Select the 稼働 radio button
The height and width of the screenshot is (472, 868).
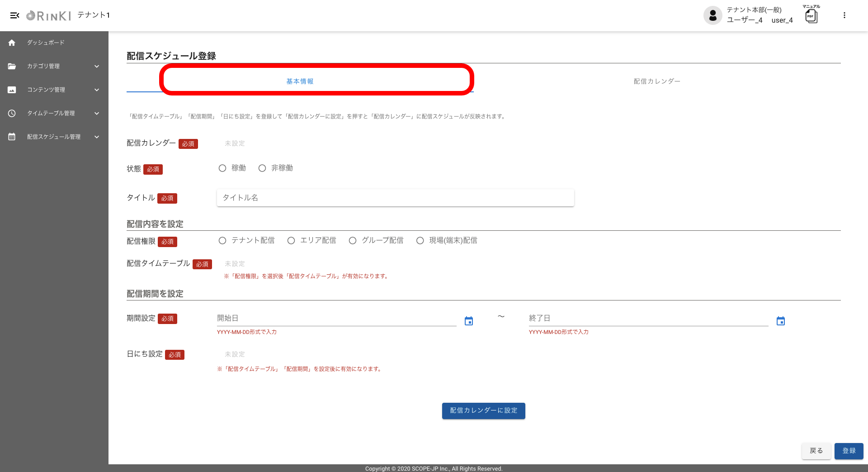(222, 168)
